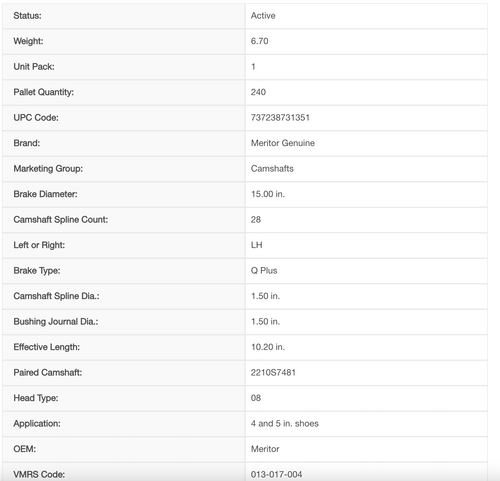Click the Camshaft Spline Dia. 1.50 in. value

point(265,296)
